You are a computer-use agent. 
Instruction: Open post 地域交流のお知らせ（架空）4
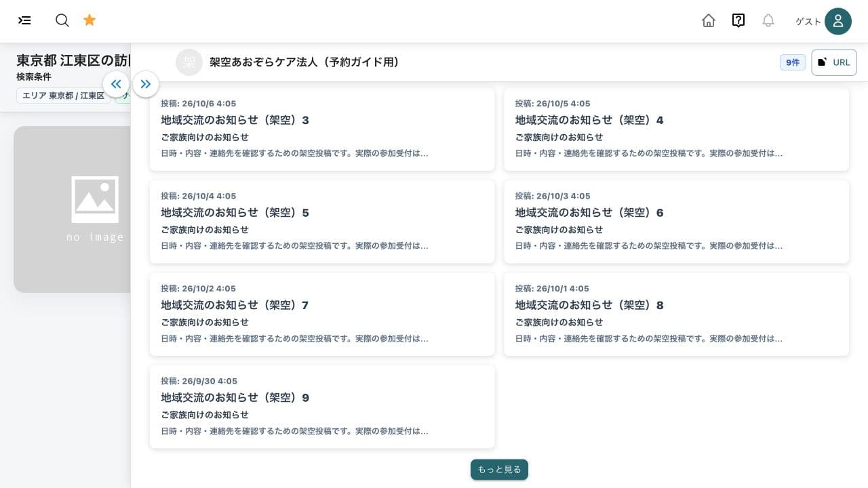[676, 129]
